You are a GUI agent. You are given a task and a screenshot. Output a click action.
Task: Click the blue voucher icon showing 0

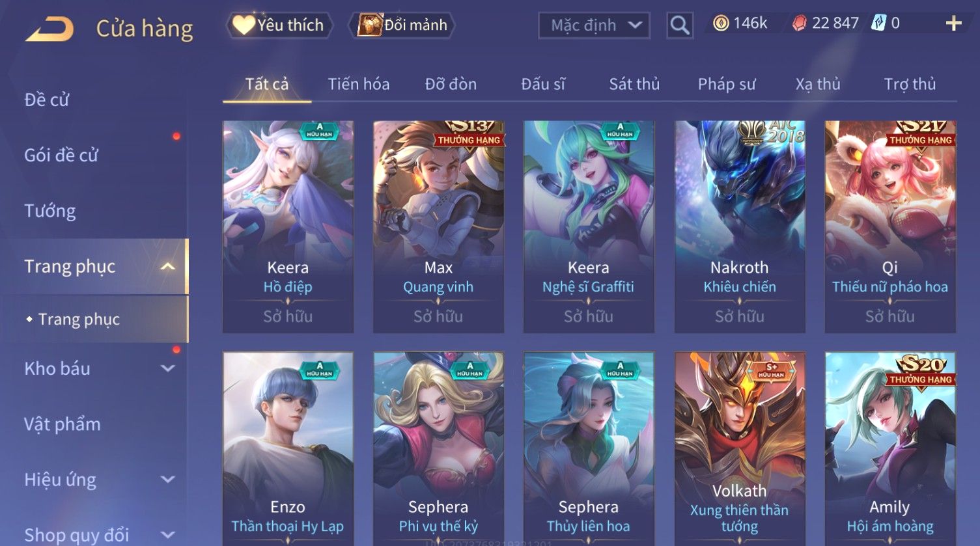[x=879, y=23]
